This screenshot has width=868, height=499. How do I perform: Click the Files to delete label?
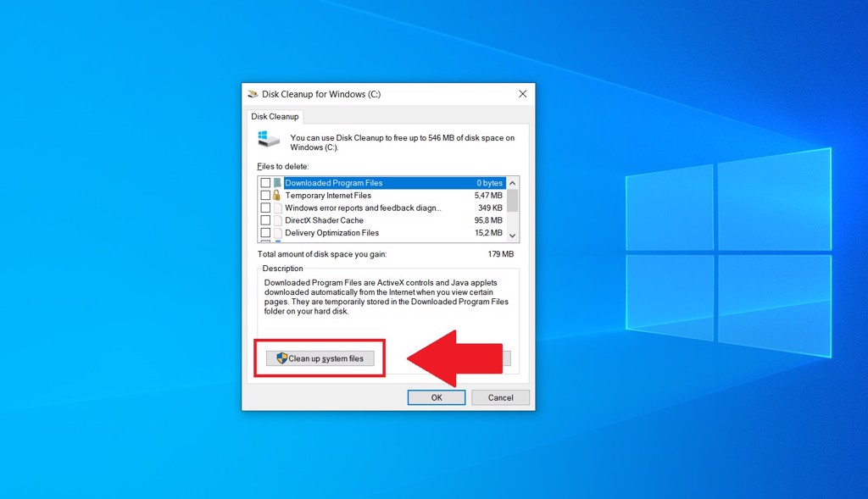(x=283, y=167)
